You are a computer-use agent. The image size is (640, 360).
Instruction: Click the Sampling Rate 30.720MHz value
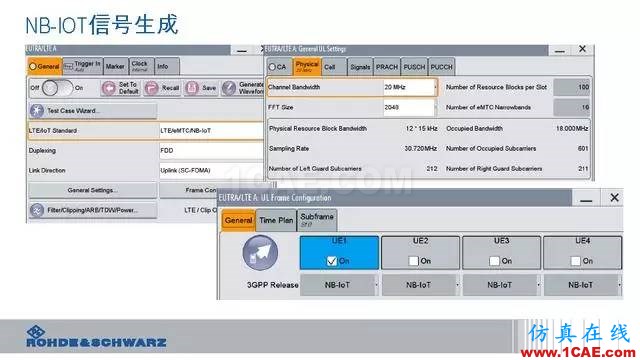[x=420, y=149]
